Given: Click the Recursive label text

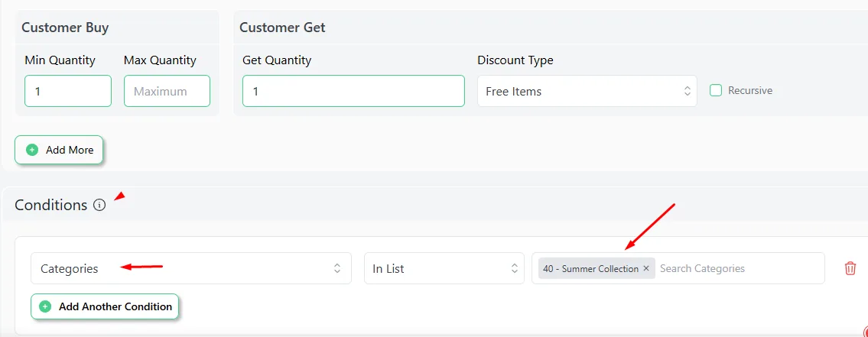Looking at the screenshot, I should coord(750,90).
